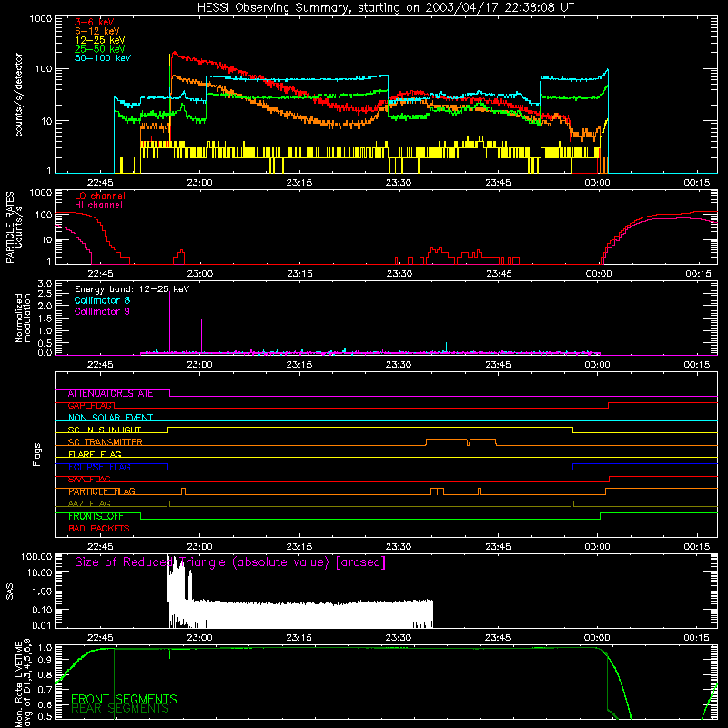This screenshot has width=728, height=728.
Task: Click the 'SC_IN_SUNLIGHT' flag label
Action: pos(105,430)
